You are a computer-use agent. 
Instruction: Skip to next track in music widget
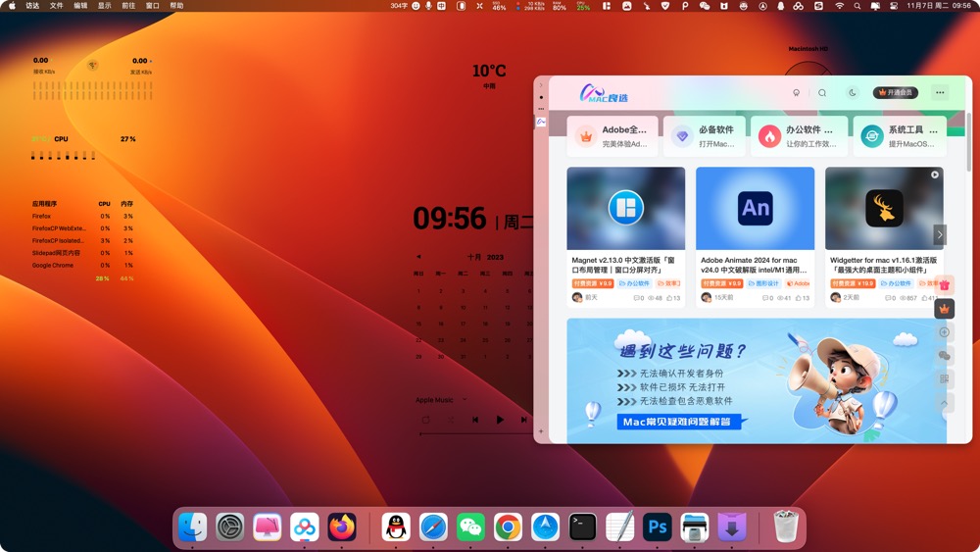pos(523,420)
